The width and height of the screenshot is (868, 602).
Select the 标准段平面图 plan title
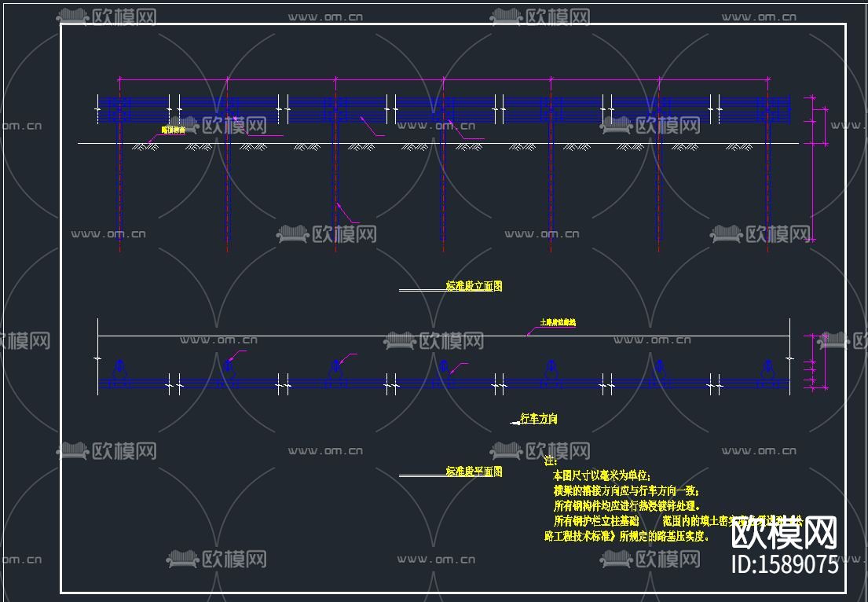[x=473, y=472]
